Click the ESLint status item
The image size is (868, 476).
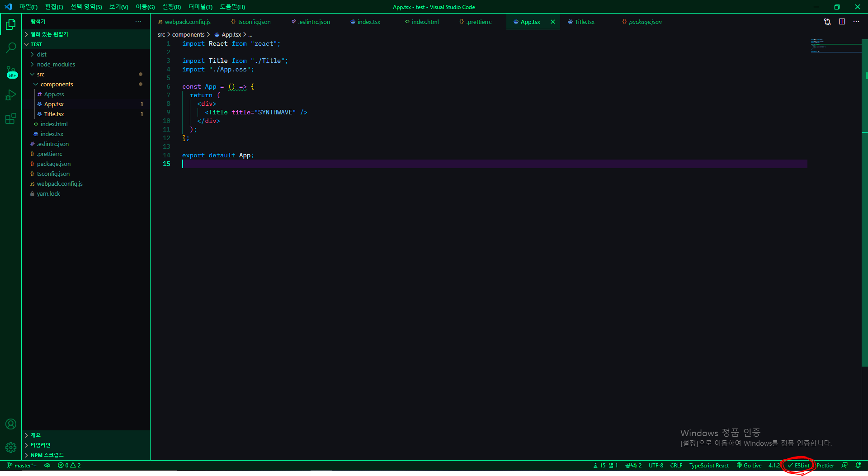pyautogui.click(x=798, y=465)
